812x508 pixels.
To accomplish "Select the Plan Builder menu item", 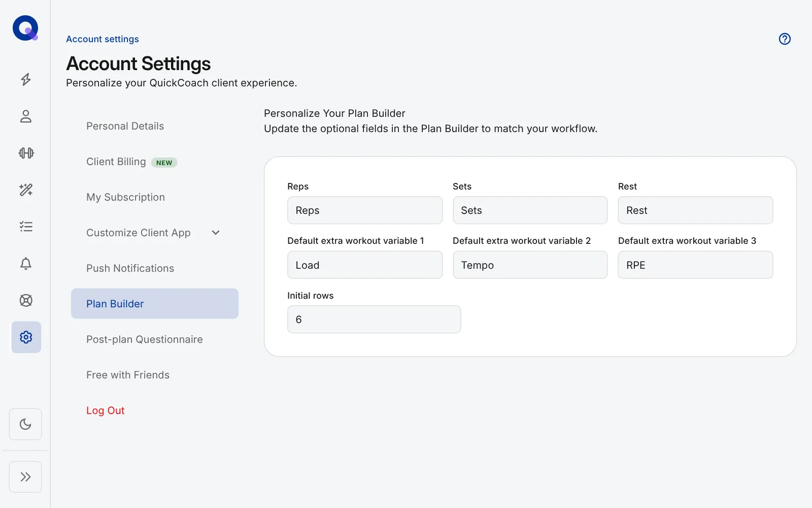I will coord(155,304).
